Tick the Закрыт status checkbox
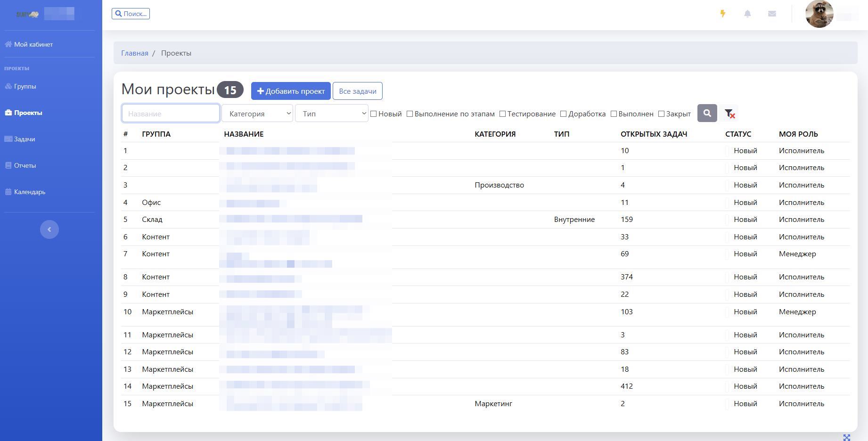Image resolution: width=868 pixels, height=441 pixels. pyautogui.click(x=661, y=114)
